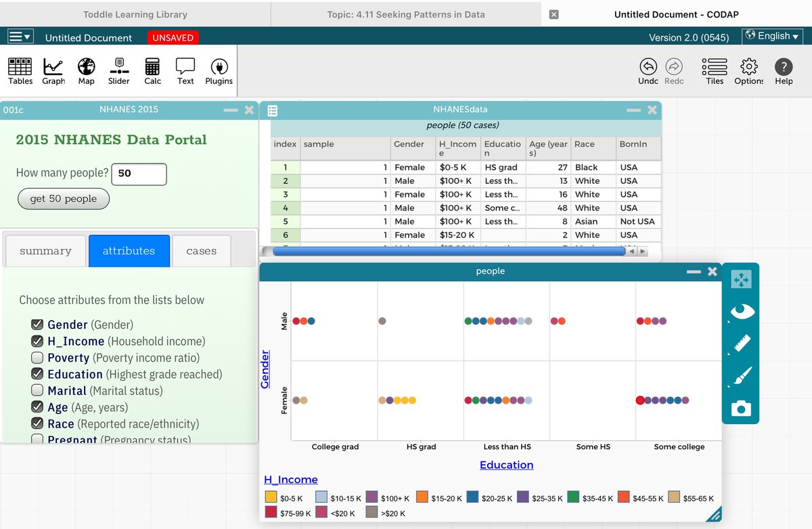Add a Text tile
The height and width of the screenshot is (529, 812).
[x=185, y=71]
